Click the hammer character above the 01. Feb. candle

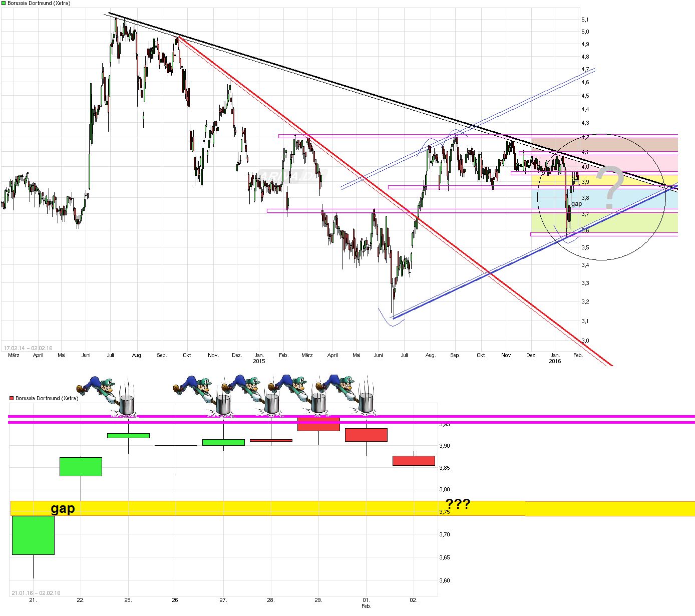(345, 395)
